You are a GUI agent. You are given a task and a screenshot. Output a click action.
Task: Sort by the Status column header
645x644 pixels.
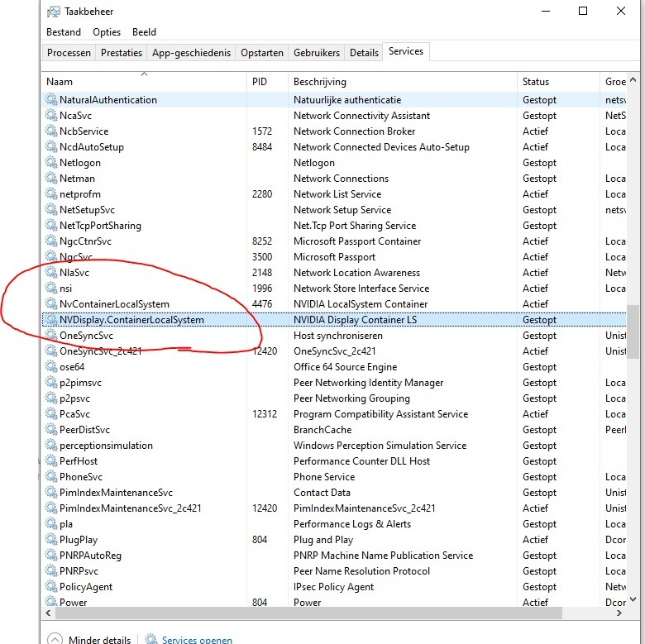[558, 81]
